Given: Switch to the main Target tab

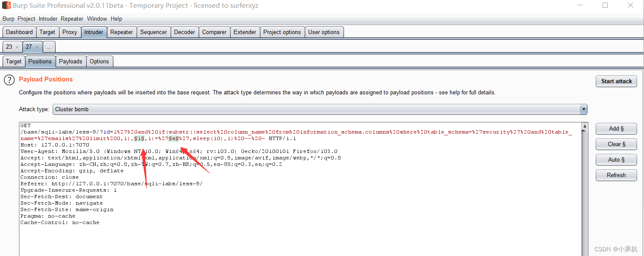Looking at the screenshot, I should pos(47,32).
